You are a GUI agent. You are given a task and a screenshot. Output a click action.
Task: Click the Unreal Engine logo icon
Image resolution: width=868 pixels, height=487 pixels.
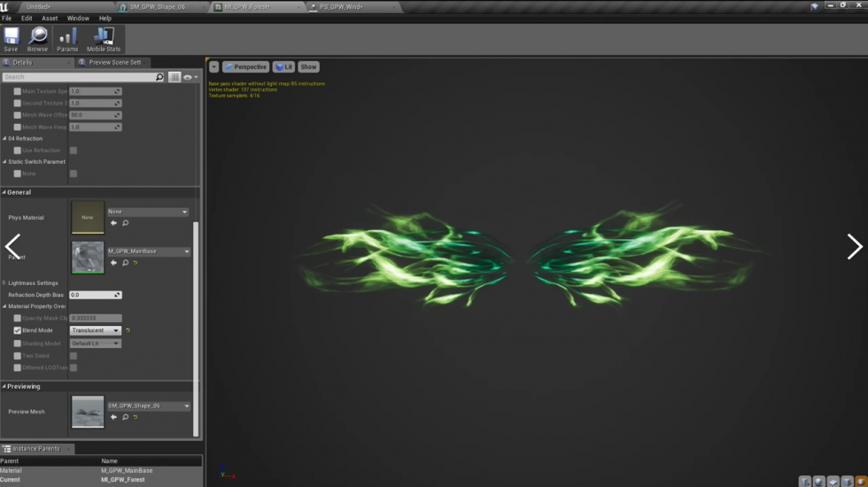click(5, 7)
